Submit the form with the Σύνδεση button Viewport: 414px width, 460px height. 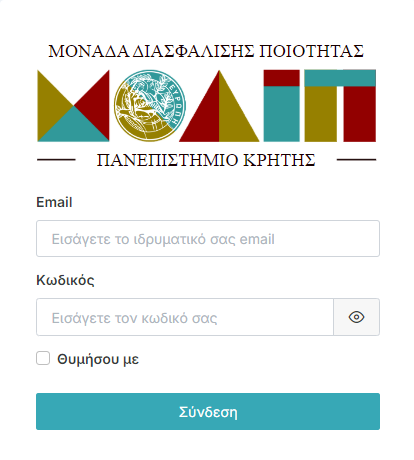pos(208,411)
